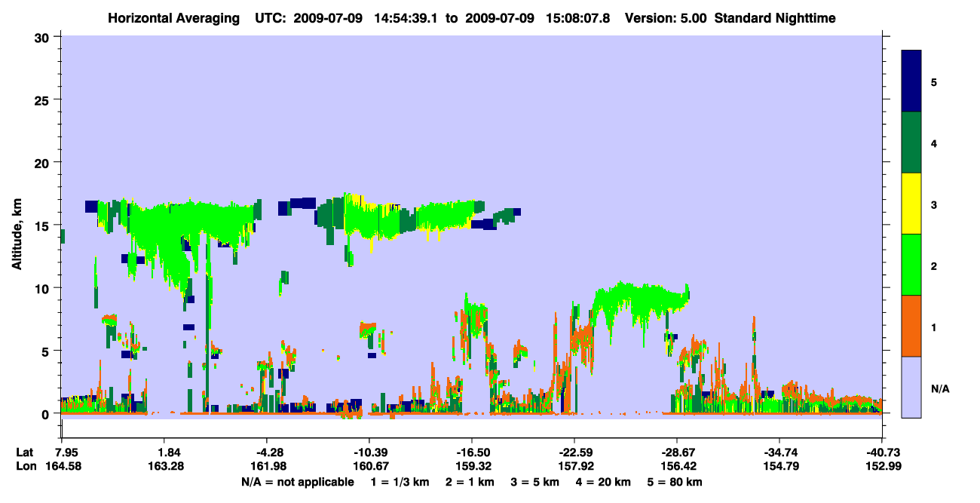Click the legend entry '1 = 1/3 km'
Image resolution: width=980 pixels, height=503 pixels.
pos(400,482)
